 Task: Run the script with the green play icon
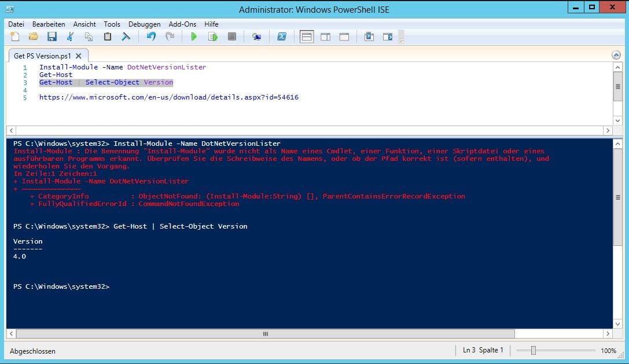coord(194,37)
